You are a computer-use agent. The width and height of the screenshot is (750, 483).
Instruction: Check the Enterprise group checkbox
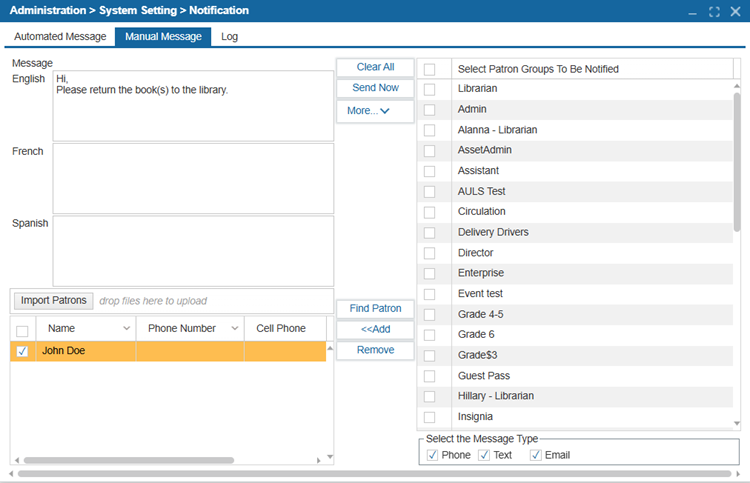(x=430, y=274)
